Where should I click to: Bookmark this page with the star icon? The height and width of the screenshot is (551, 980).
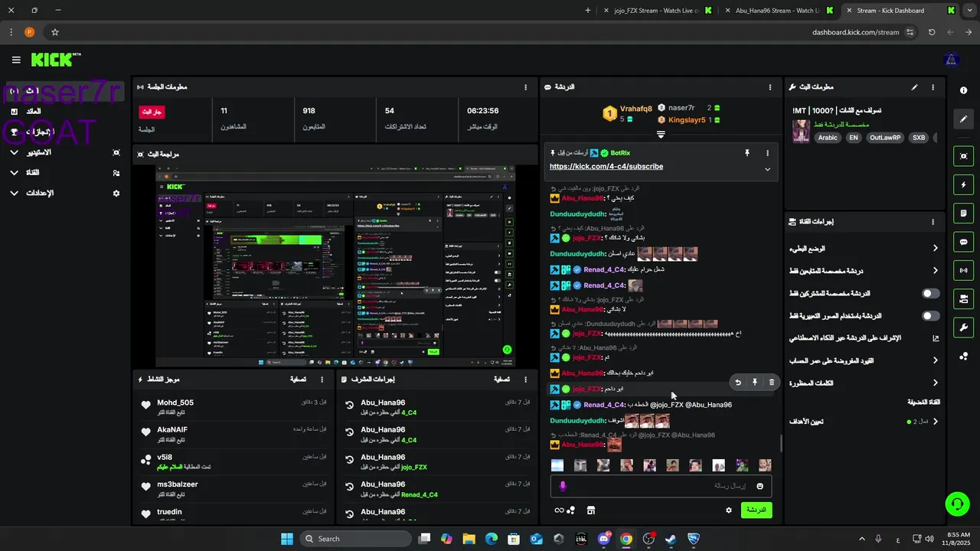(55, 32)
